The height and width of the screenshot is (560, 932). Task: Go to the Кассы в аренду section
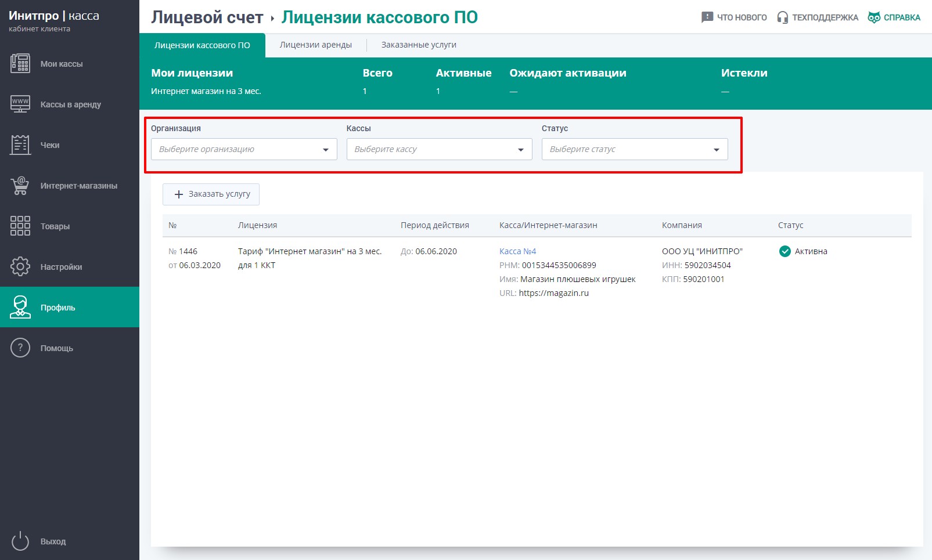71,104
